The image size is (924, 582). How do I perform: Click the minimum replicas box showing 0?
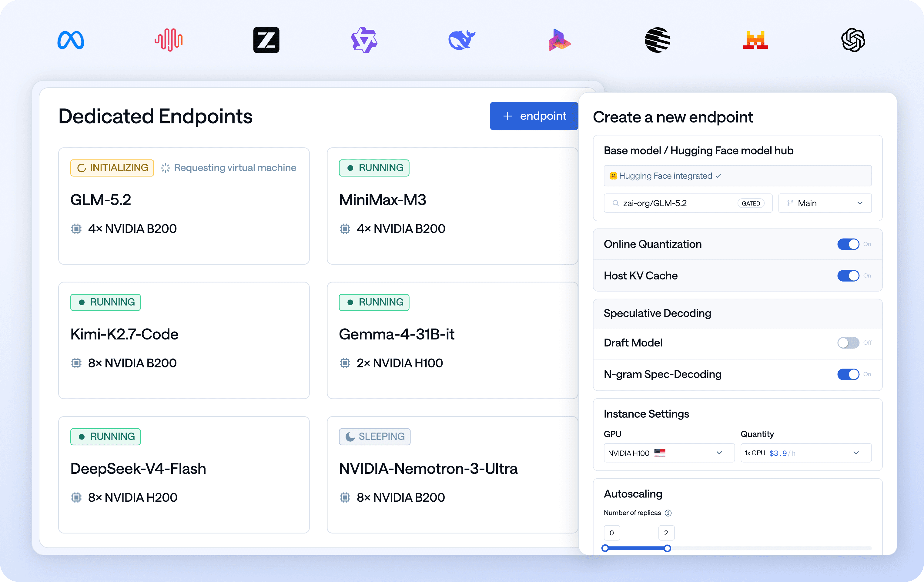click(612, 533)
